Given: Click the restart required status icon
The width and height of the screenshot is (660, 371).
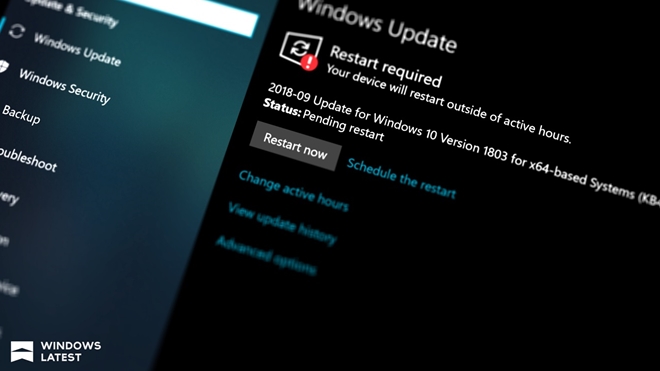Looking at the screenshot, I should coord(301,51).
